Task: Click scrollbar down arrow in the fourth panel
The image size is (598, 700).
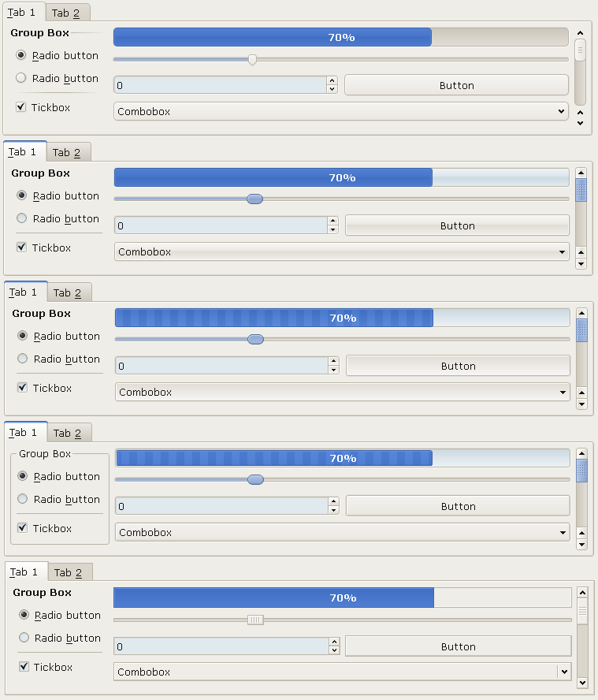Action: (582, 544)
